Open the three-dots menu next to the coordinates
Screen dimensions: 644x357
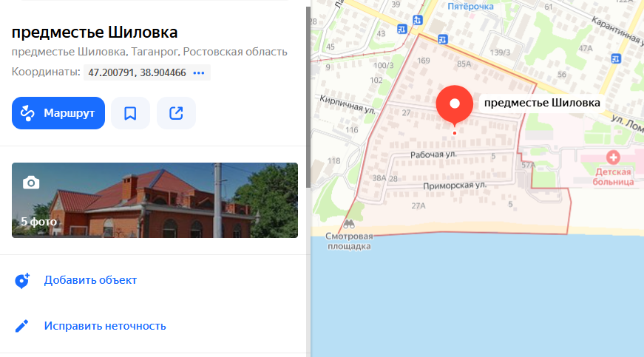coord(199,72)
